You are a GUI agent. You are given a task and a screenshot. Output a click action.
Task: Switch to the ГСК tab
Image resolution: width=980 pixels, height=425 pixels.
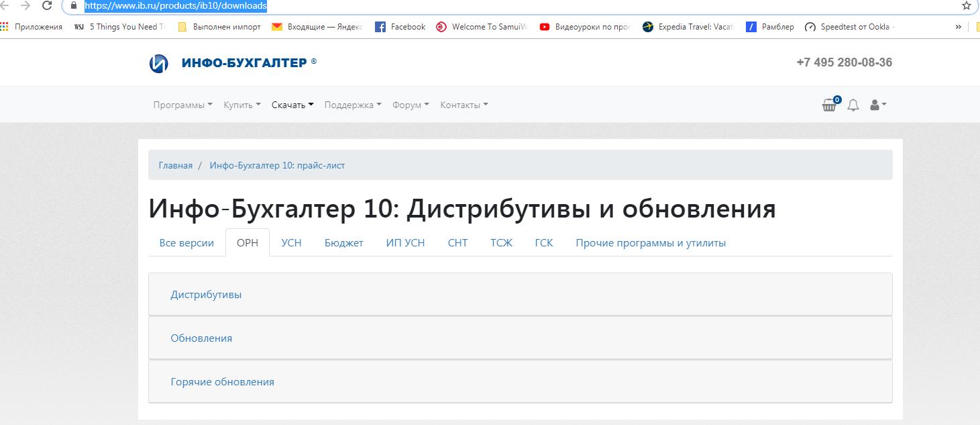[544, 243]
